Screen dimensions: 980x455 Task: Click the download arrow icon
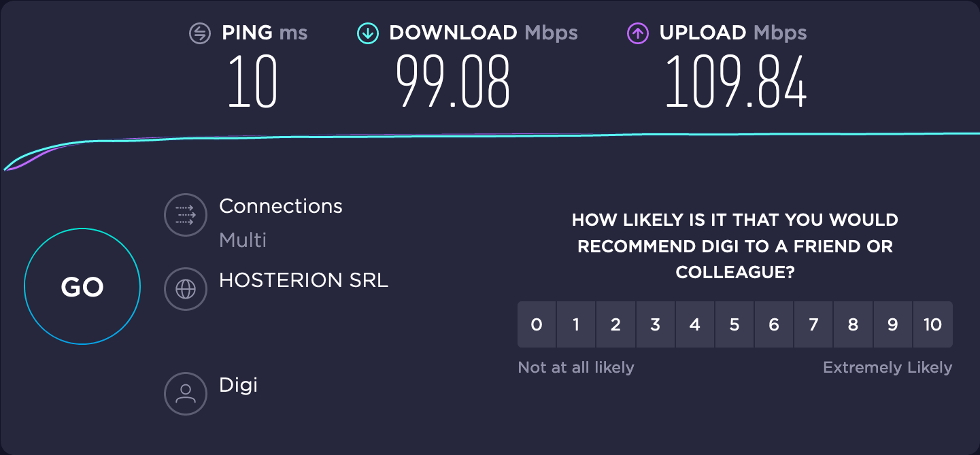click(368, 33)
